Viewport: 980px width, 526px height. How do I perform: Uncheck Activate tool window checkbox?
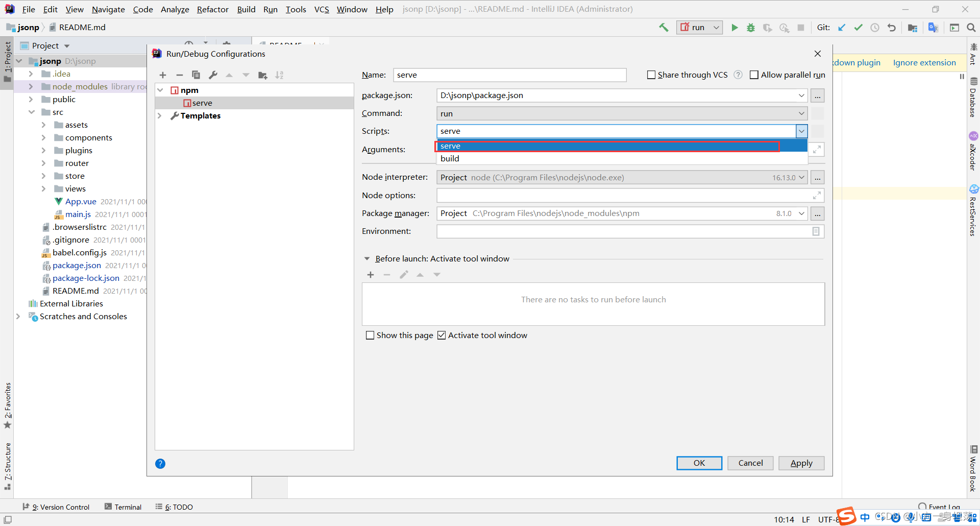[442, 336]
